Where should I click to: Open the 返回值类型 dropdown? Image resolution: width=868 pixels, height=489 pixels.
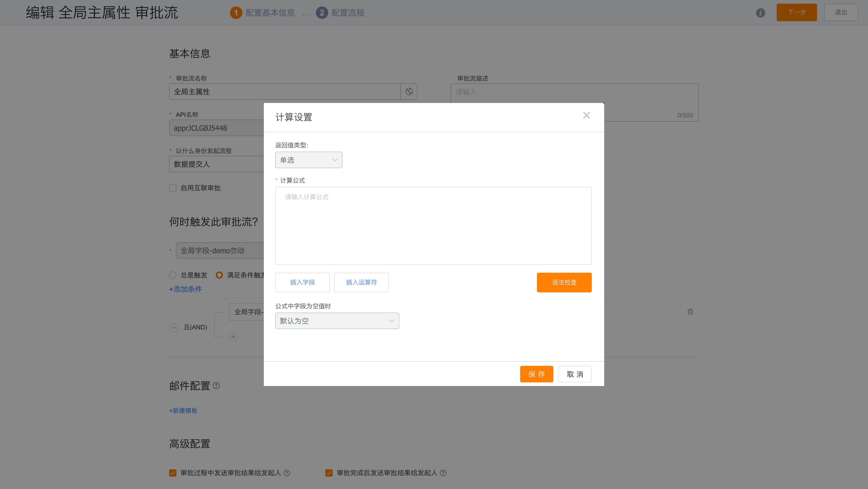click(308, 160)
